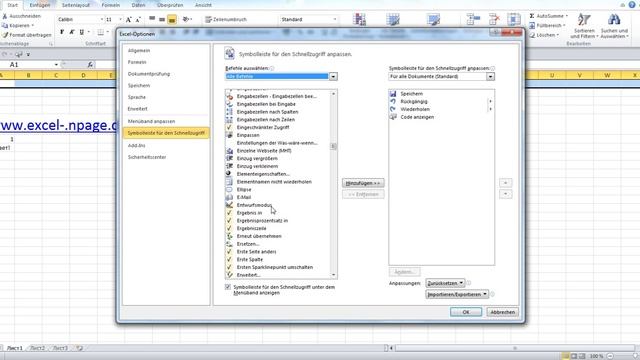Pick the E-Mail command icon
Viewport: 640px width, 360px height.
[229, 197]
